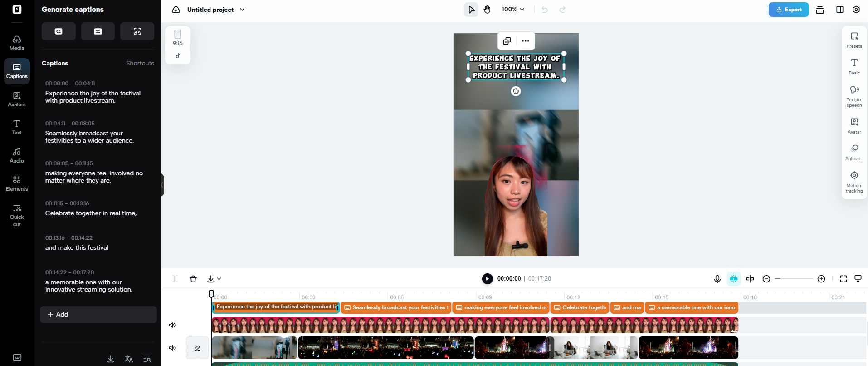Image resolution: width=868 pixels, height=366 pixels.
Task: Open keyboard shortcuts panel at sidebar bottom
Action: click(17, 357)
